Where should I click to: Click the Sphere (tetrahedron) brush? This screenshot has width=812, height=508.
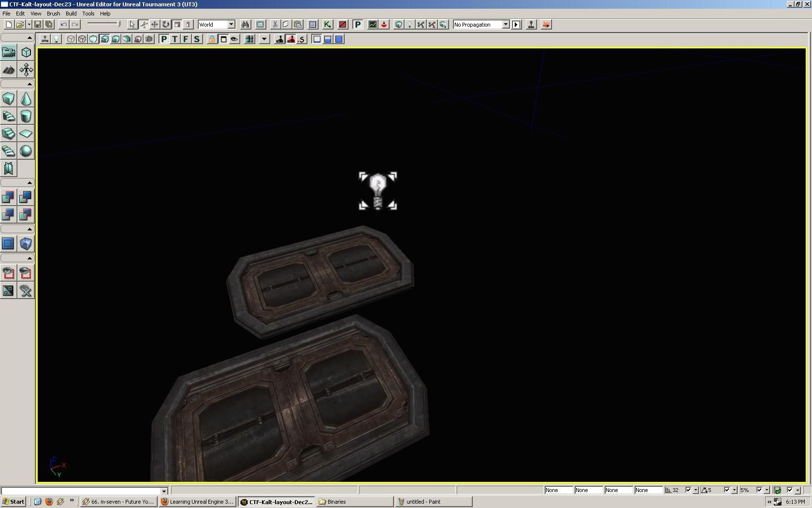tap(26, 151)
